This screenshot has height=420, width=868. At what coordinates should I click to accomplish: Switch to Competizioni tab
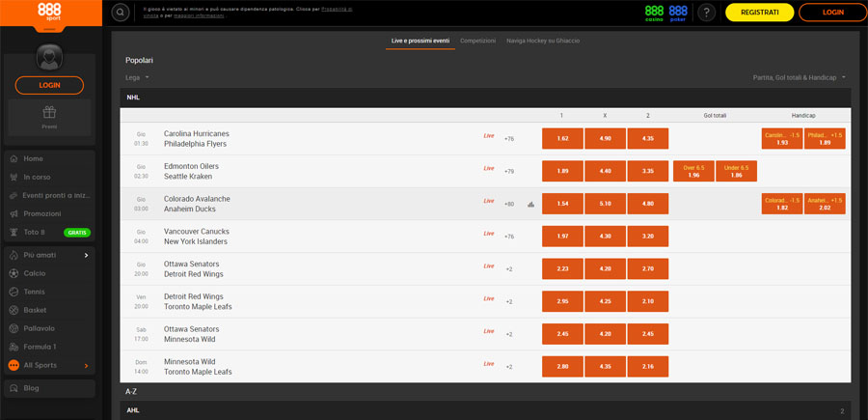point(477,41)
